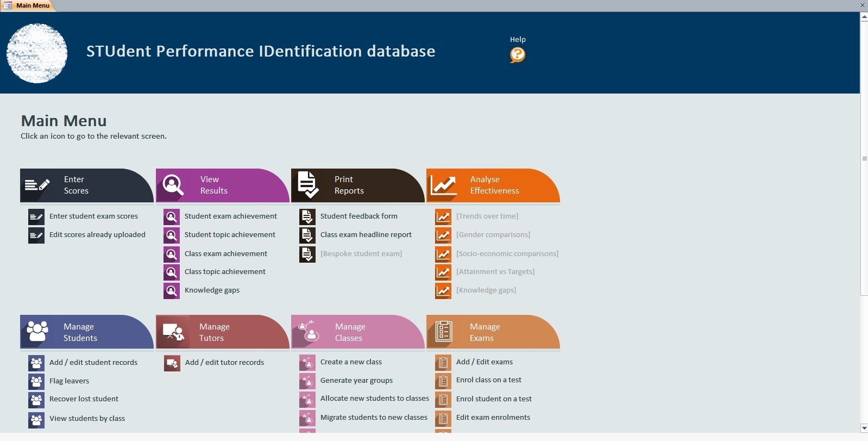The height and width of the screenshot is (441, 868).
Task: Click the orange Help question mark icon
Action: pyautogui.click(x=517, y=54)
